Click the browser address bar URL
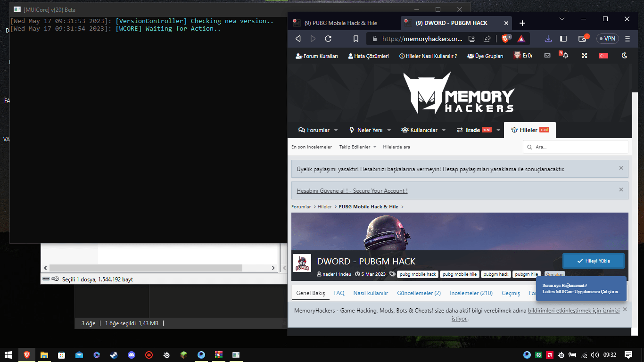The image size is (644, 362). 422,39
